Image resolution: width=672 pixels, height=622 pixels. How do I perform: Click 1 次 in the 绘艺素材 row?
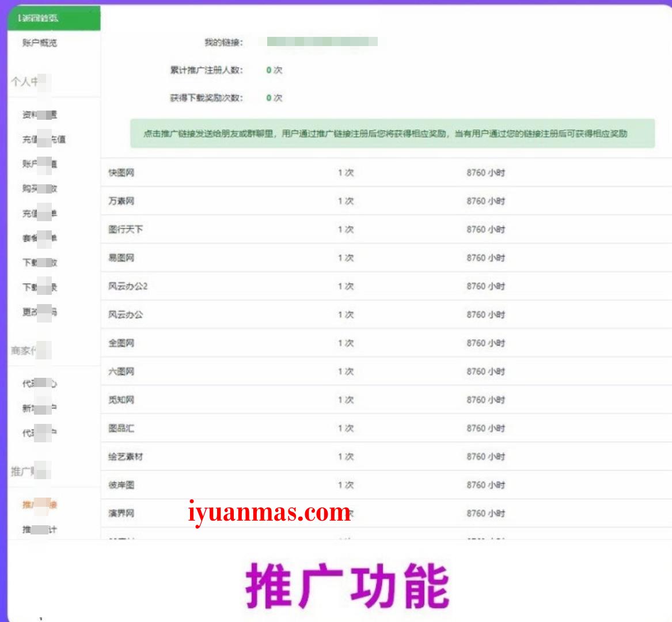click(346, 457)
